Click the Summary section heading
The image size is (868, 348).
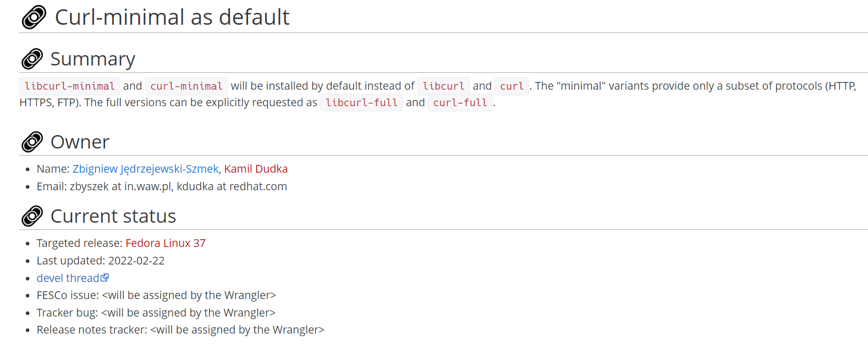coord(93,59)
